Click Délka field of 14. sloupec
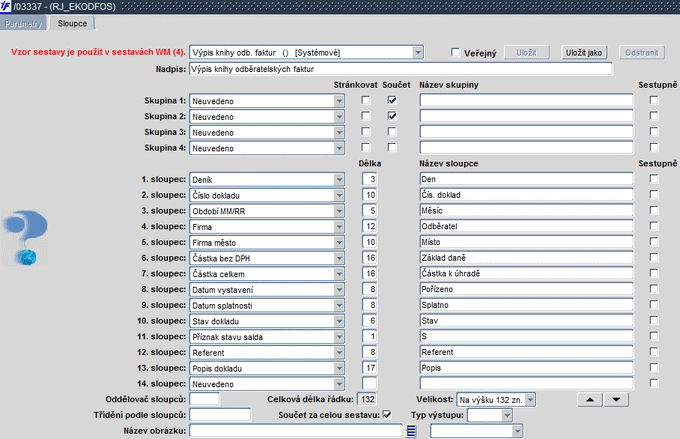Image resolution: width=680 pixels, height=439 pixels. point(369,383)
